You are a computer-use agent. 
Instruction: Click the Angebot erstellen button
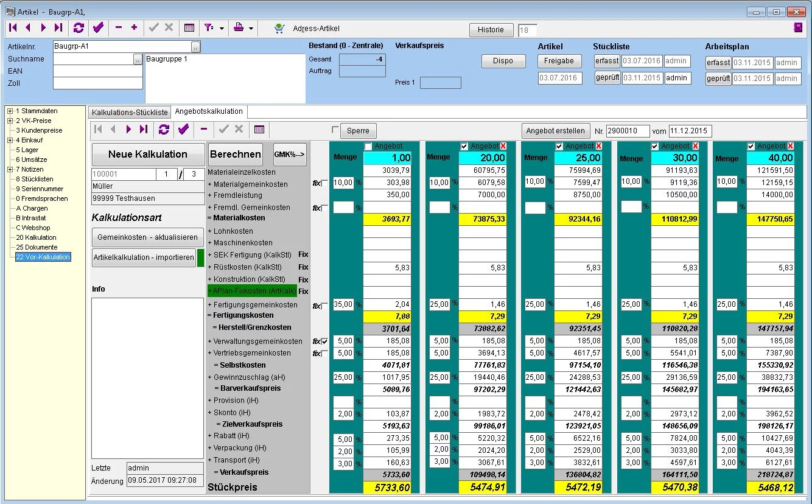point(556,131)
